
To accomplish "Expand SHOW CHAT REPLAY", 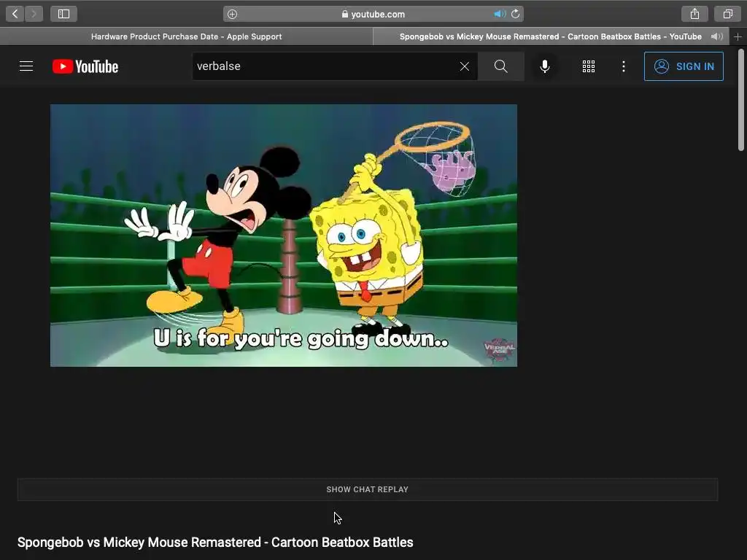I will tap(368, 489).
